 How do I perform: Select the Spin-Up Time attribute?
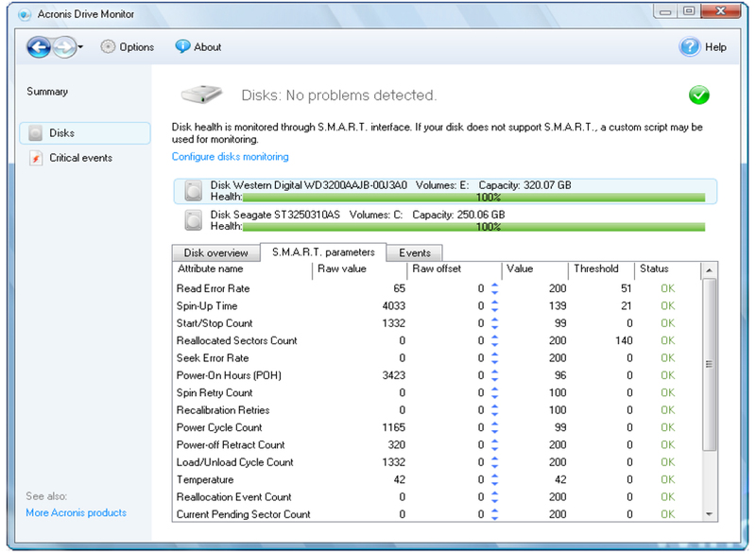tap(437, 306)
